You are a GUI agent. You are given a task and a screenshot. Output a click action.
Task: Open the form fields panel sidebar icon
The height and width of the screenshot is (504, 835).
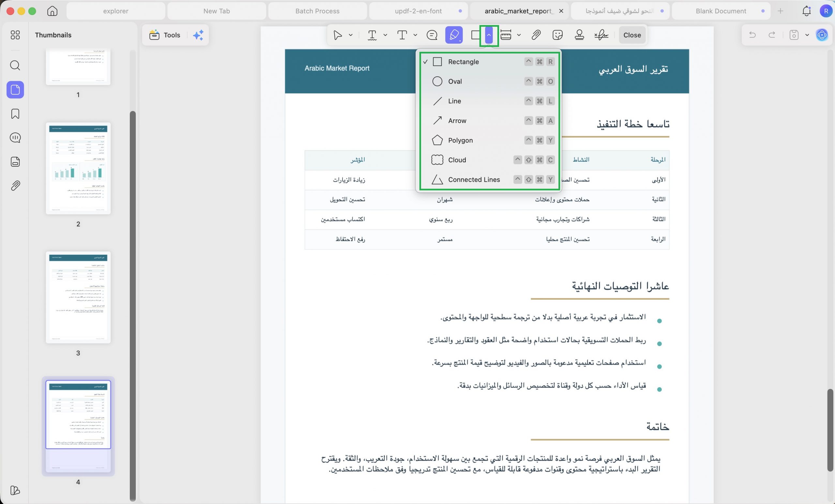(15, 162)
